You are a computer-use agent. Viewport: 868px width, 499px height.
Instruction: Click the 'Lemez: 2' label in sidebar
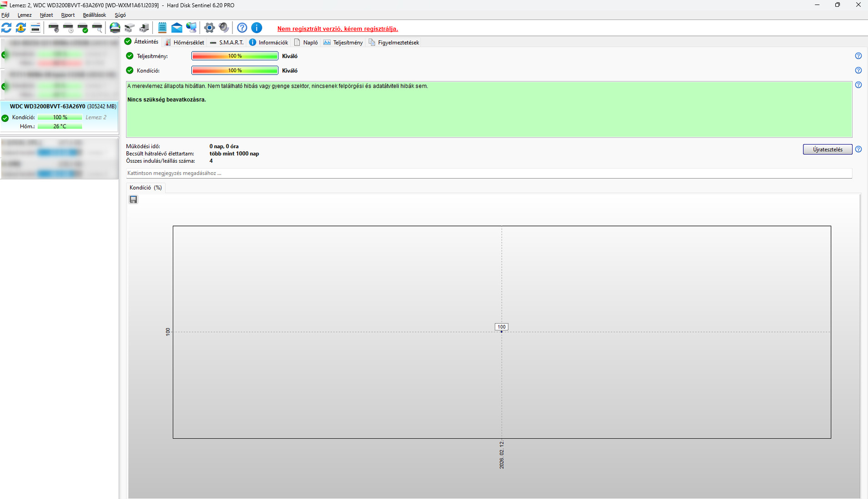96,117
